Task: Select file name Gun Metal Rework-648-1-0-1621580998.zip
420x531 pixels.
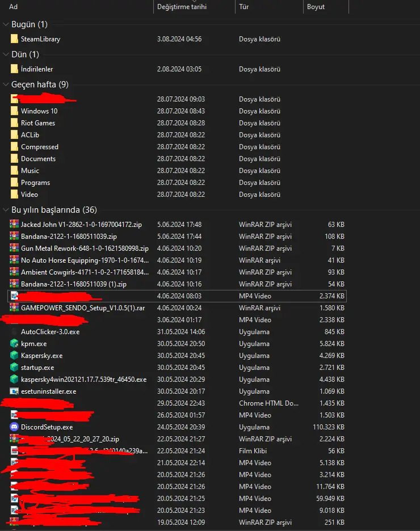Action: (85, 248)
